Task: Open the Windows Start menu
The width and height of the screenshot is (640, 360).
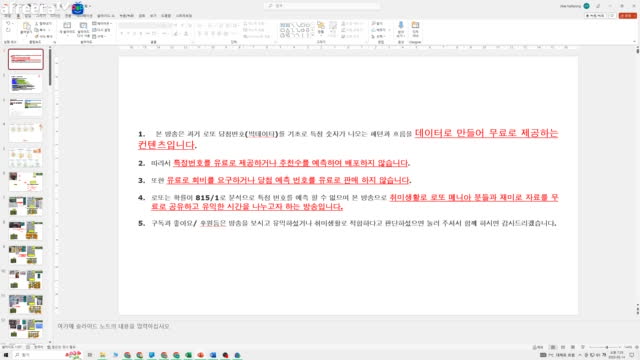Action: 6,355
